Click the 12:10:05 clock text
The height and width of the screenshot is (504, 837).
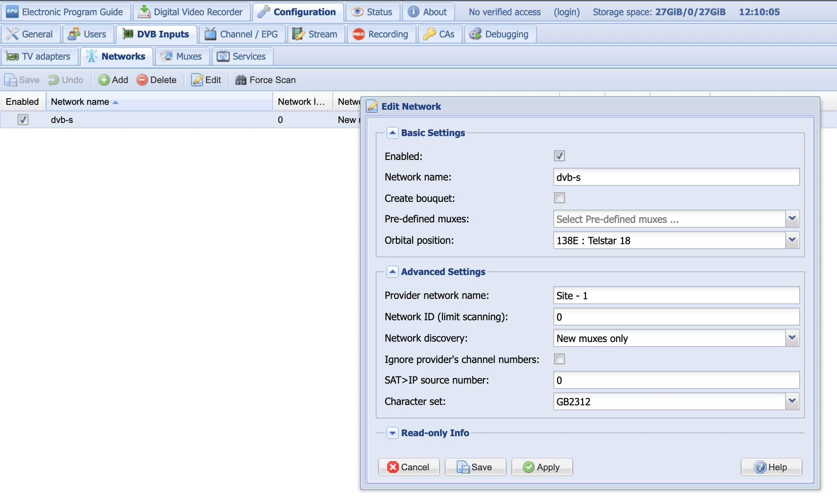pos(759,12)
